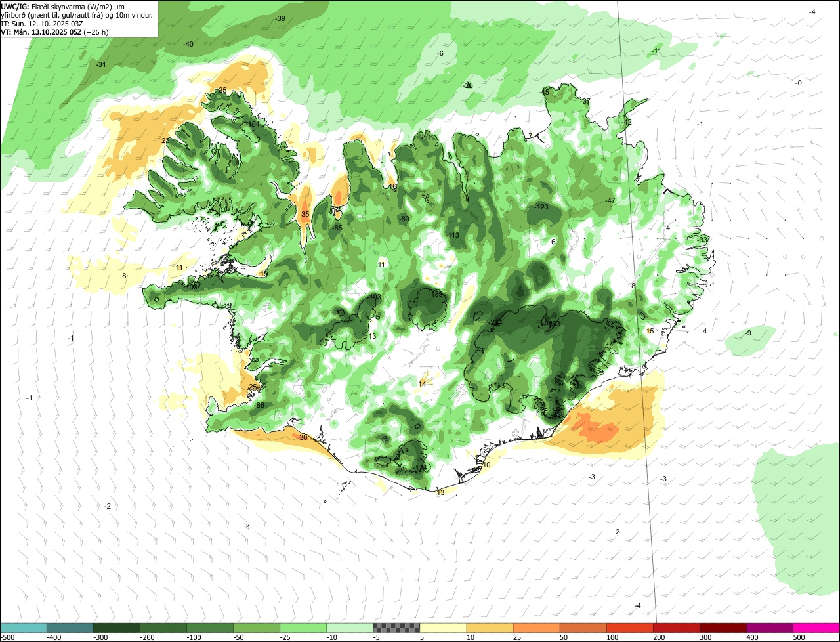This screenshot has height=642, width=840.
Task: Click the '-9' value in the pale green patch
Action: click(747, 333)
